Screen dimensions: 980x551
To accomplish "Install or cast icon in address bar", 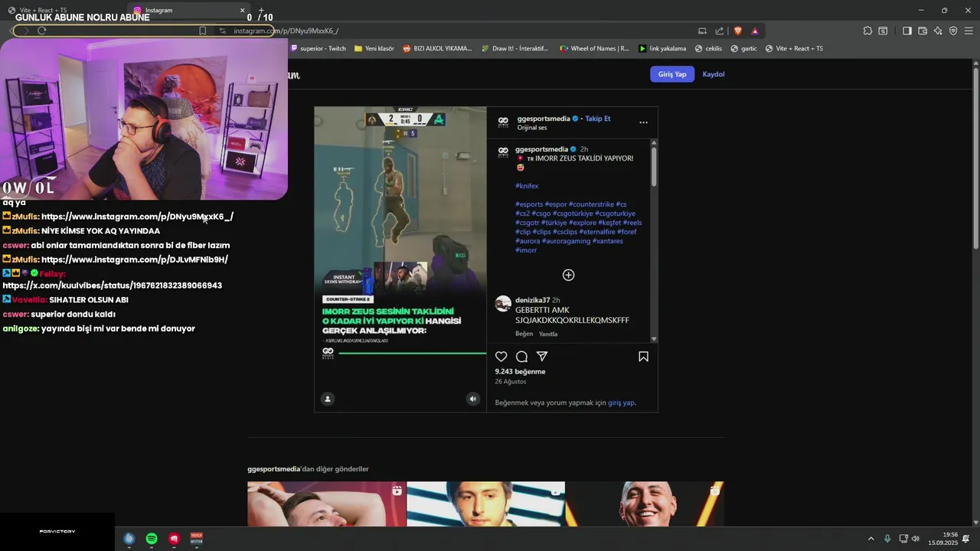I will pos(702,31).
